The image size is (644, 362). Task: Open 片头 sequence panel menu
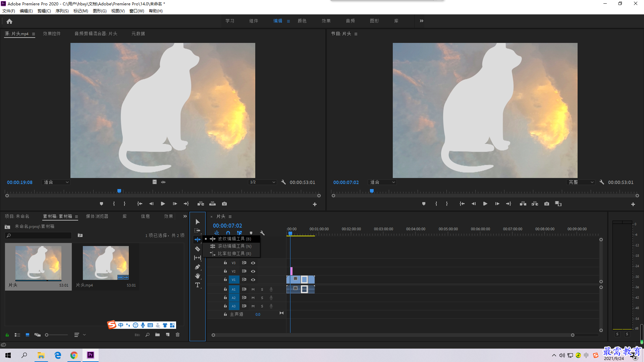pos(230,217)
